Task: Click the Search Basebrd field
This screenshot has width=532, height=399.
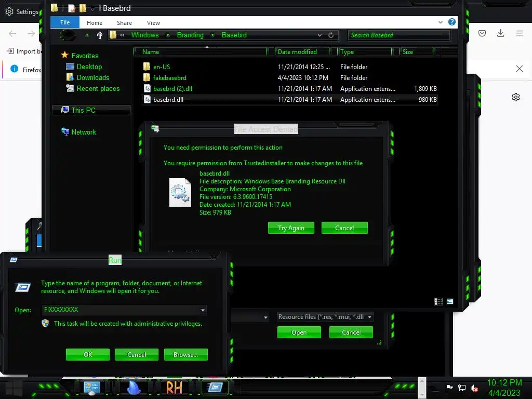Action: (398, 35)
